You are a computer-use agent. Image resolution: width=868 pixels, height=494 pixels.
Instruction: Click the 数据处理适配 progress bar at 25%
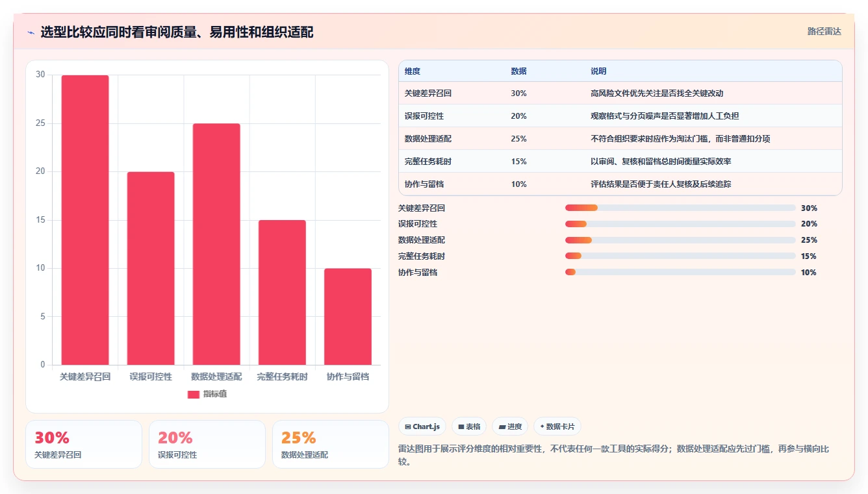coord(680,240)
